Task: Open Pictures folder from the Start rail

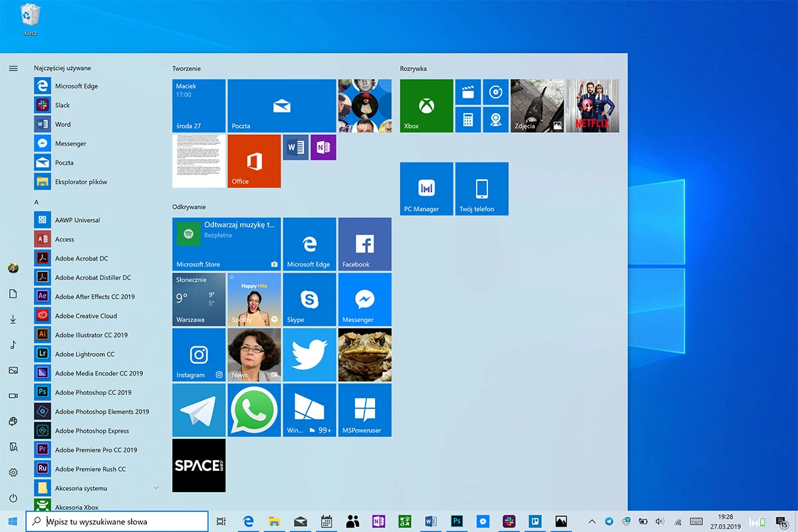Action: 13,370
